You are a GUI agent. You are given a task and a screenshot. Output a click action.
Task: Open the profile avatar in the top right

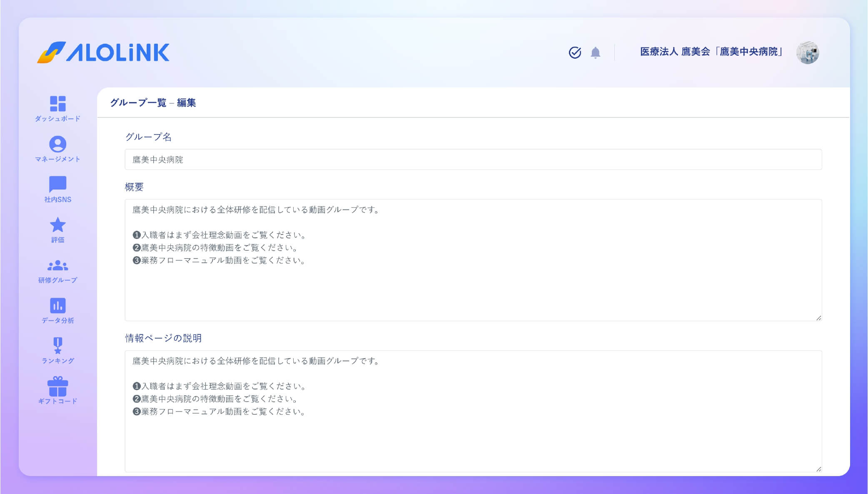pos(808,53)
